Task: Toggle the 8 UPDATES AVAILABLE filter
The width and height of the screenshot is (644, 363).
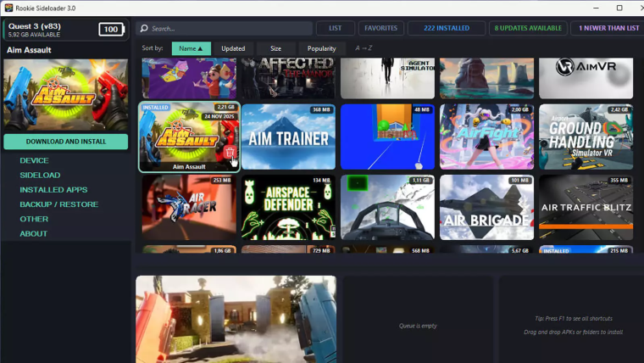Action: (528, 28)
